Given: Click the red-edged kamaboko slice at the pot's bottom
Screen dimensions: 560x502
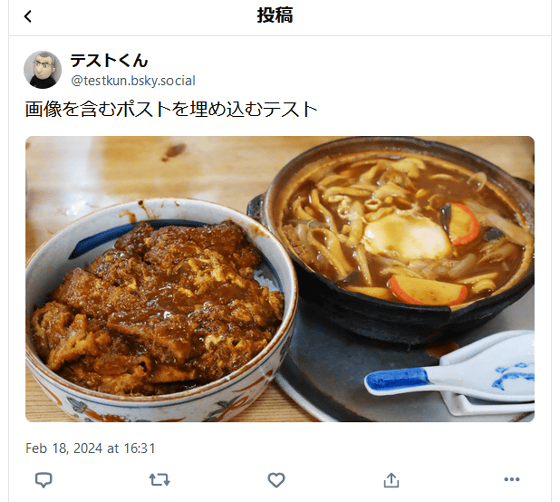Looking at the screenshot, I should click(x=428, y=290).
